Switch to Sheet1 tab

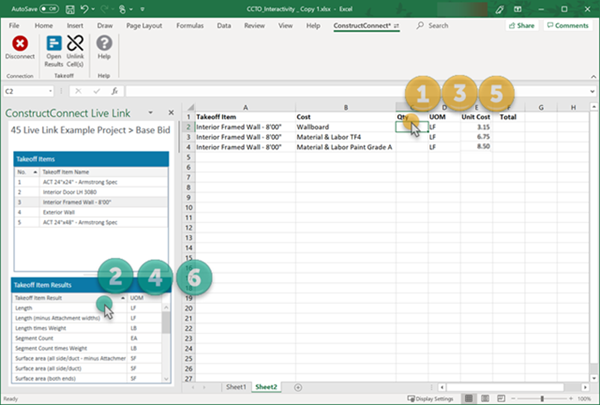236,387
